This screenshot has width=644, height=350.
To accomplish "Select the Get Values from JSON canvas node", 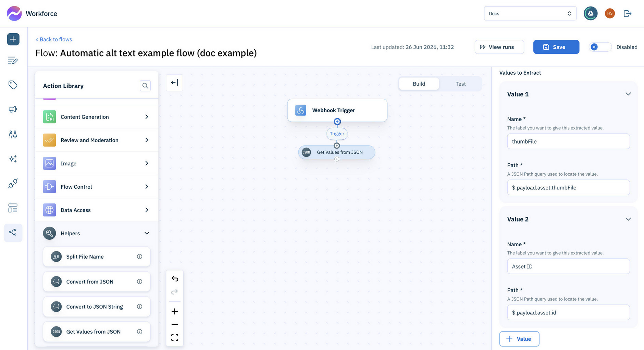I will (x=337, y=152).
